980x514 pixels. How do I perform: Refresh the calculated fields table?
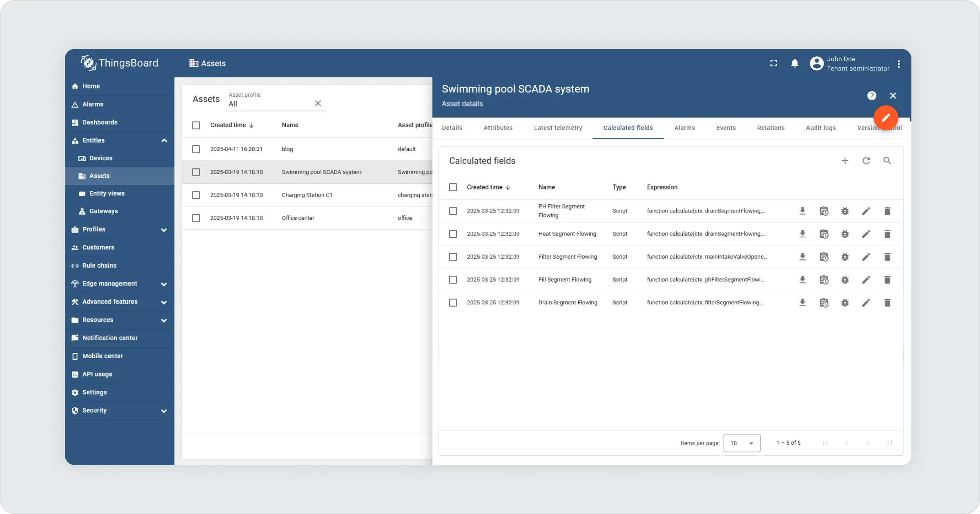[x=866, y=161]
